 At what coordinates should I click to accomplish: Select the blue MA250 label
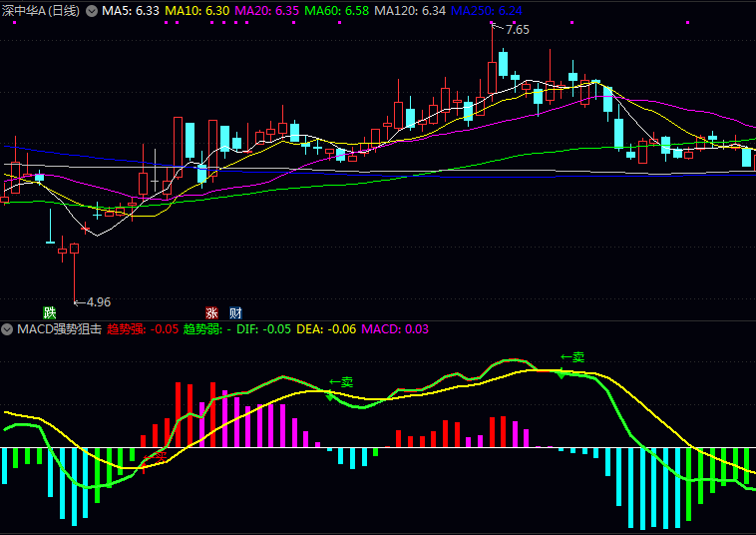[x=487, y=11]
